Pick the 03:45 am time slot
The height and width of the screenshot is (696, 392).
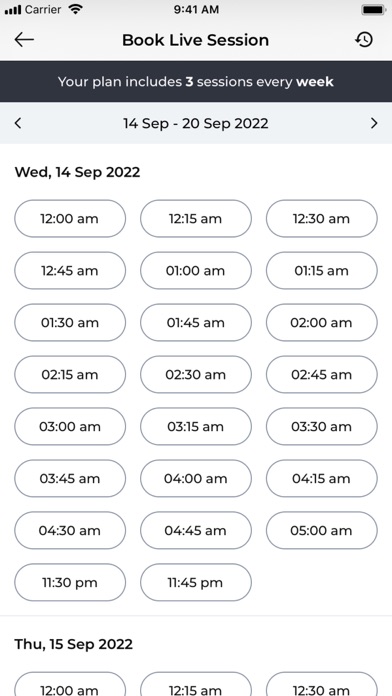pyautogui.click(x=70, y=478)
